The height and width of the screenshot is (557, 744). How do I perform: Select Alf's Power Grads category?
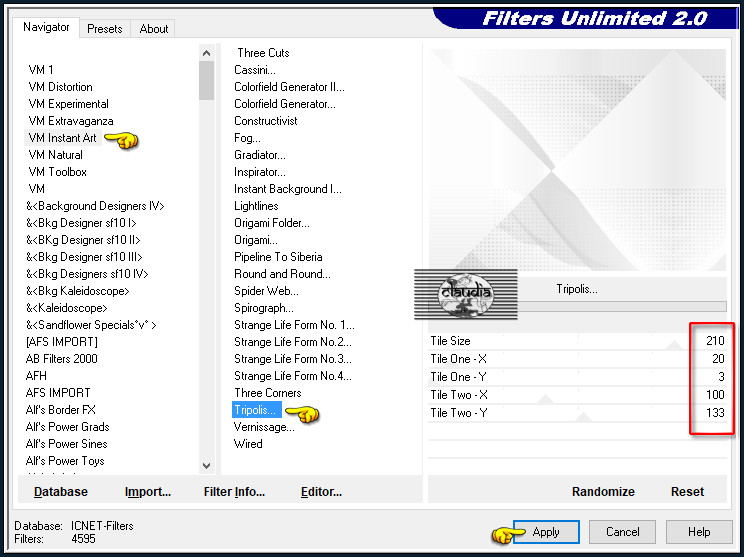67,427
